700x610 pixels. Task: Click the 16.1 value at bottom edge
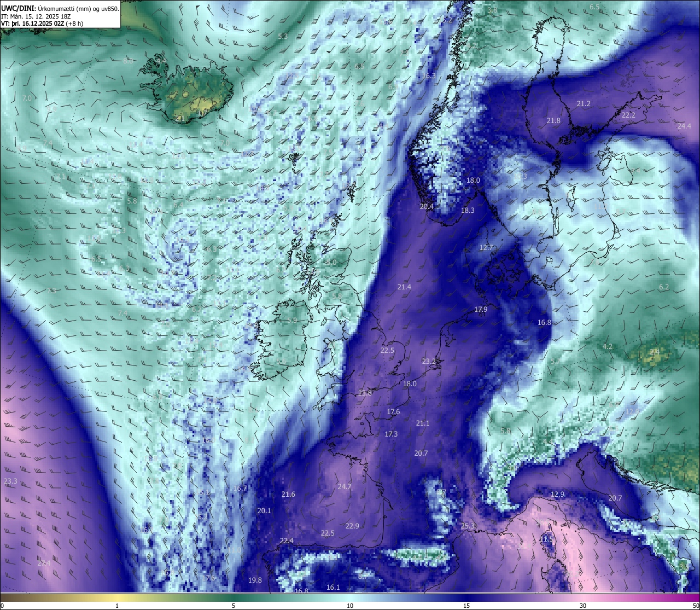[333, 588]
